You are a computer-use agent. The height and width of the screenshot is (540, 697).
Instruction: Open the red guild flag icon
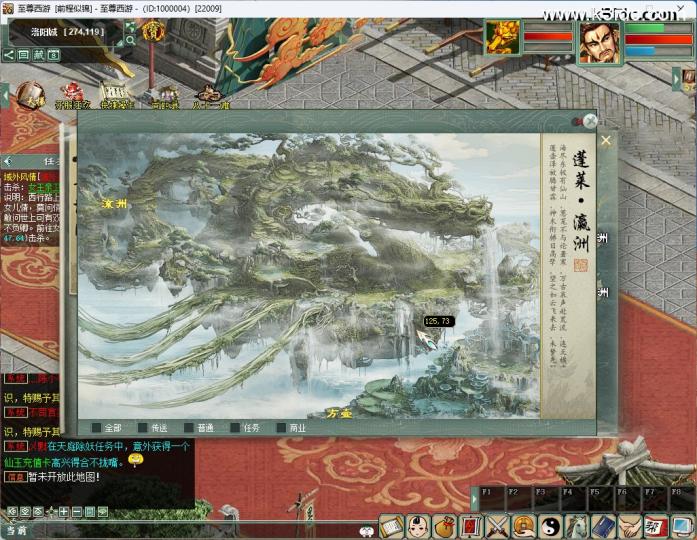pos(656,527)
